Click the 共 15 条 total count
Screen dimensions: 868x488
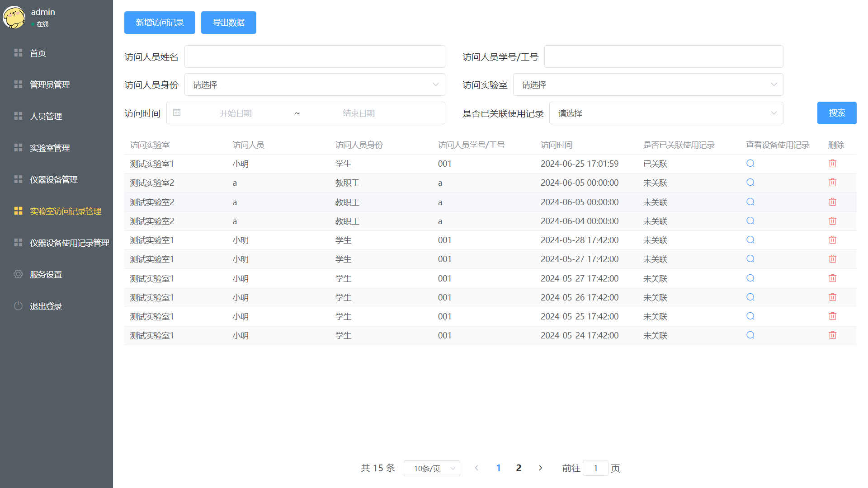378,468
